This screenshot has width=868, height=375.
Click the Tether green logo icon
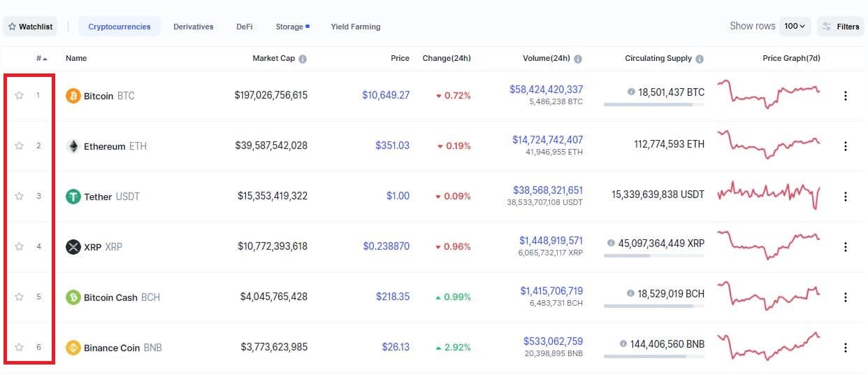pyautogui.click(x=73, y=197)
